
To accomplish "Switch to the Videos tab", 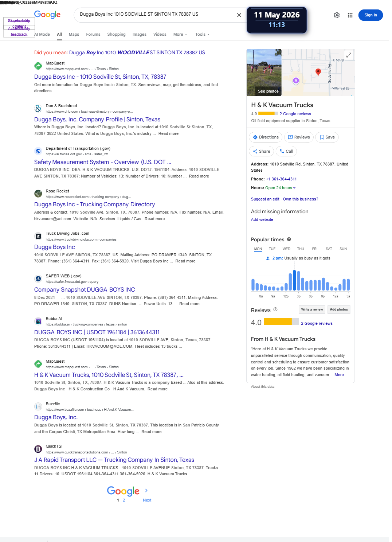I will [x=160, y=34].
